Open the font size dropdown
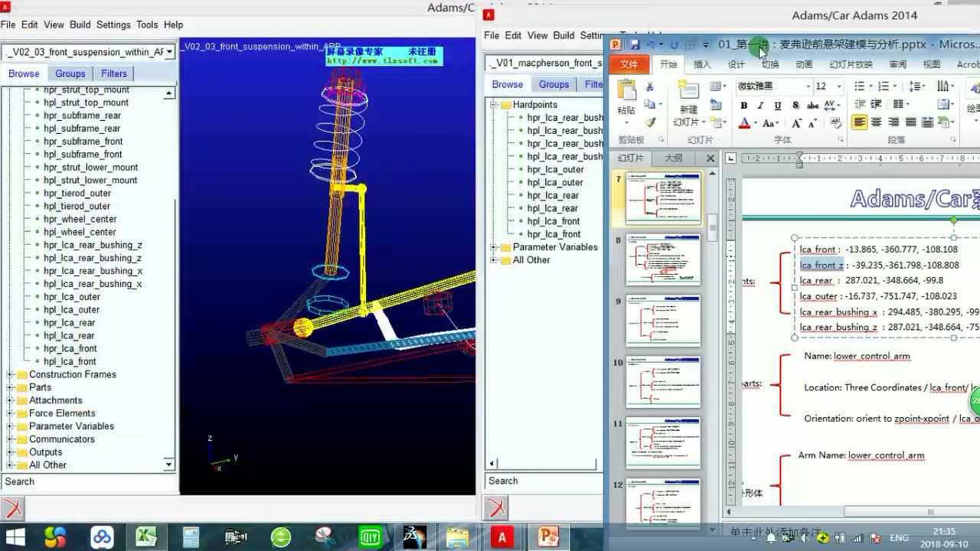The width and height of the screenshot is (980, 551). (x=839, y=86)
